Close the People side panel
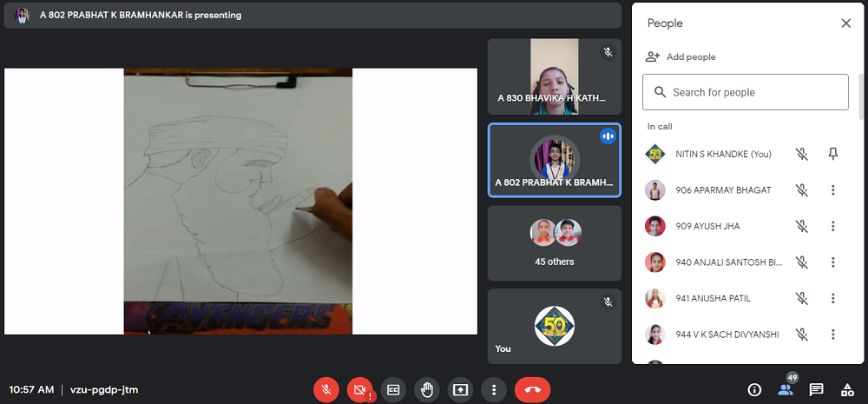Viewport: 868px width, 404px height. (x=845, y=23)
